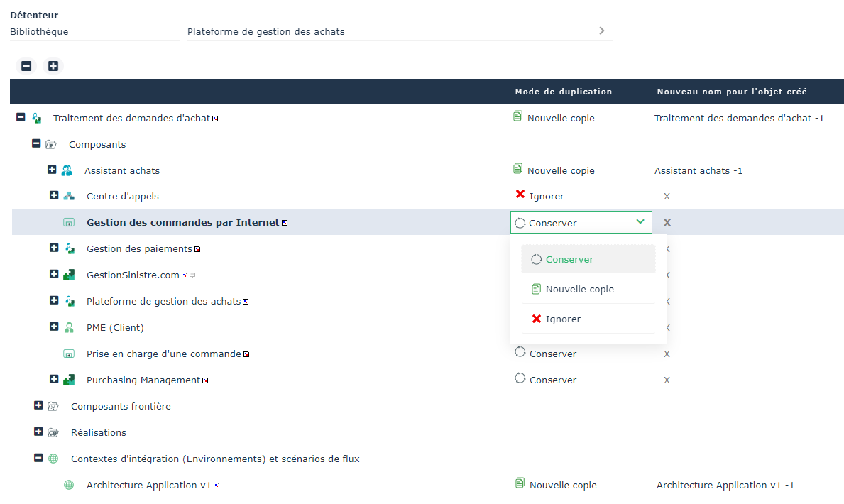The width and height of the screenshot is (844, 504).
Task: Collapse the Contextes d'intégration node
Action: coord(38,458)
